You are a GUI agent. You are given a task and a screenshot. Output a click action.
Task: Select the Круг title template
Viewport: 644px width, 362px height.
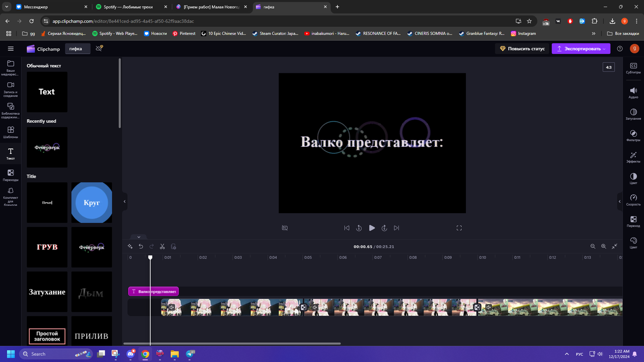pyautogui.click(x=91, y=203)
